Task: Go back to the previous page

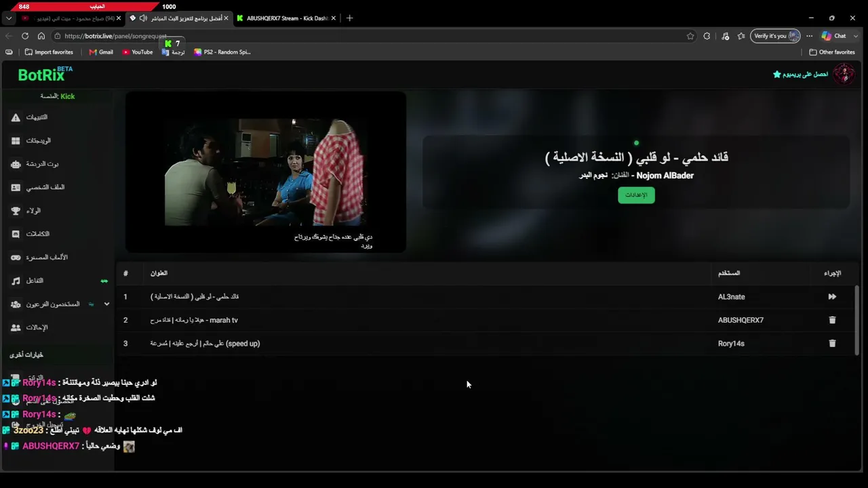Action: 9,36
